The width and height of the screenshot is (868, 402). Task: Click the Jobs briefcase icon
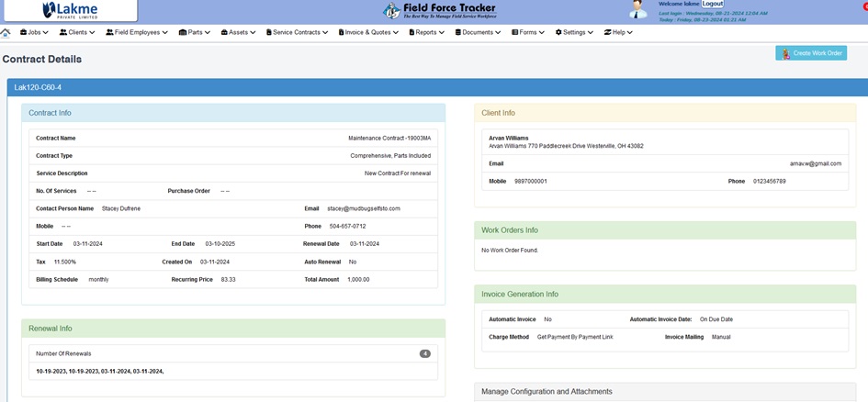tap(23, 33)
